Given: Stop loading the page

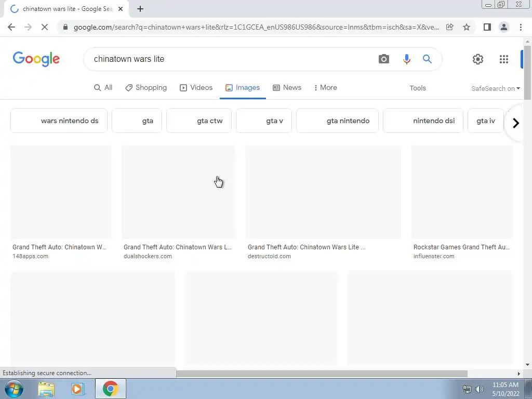Looking at the screenshot, I should click(x=45, y=27).
